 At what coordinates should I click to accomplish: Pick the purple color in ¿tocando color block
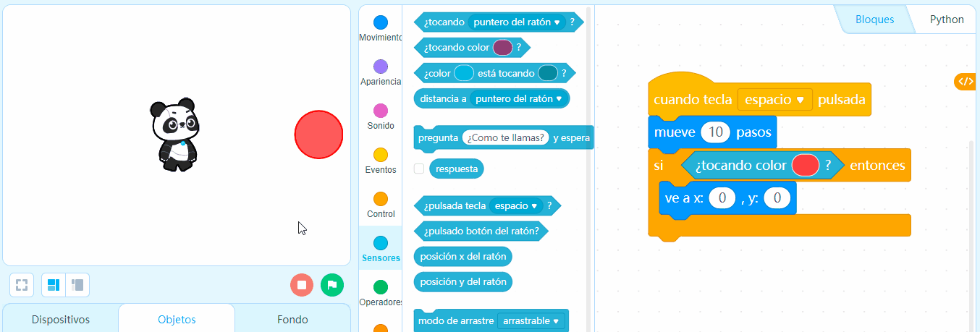click(503, 48)
